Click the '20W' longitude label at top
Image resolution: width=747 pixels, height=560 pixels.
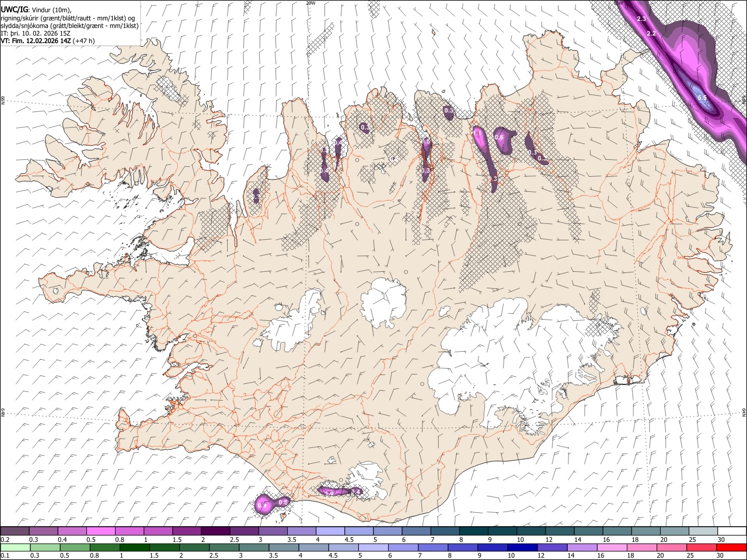tap(310, 3)
